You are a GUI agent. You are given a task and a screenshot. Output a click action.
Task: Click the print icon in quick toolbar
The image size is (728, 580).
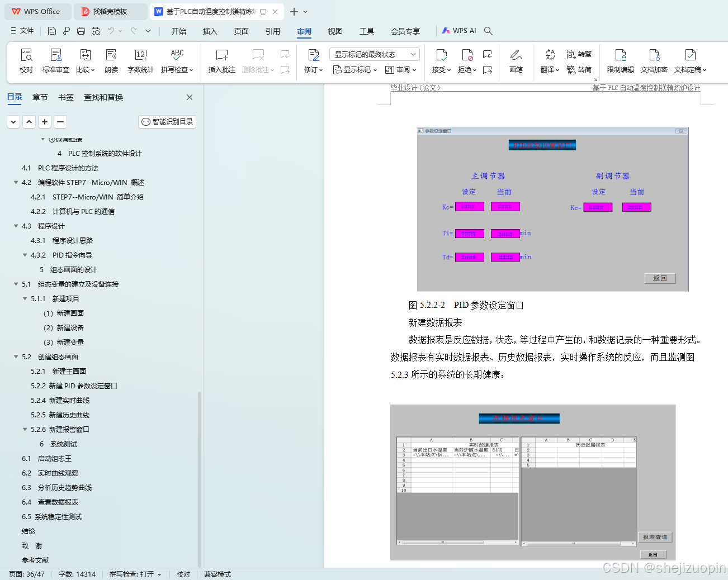point(81,31)
